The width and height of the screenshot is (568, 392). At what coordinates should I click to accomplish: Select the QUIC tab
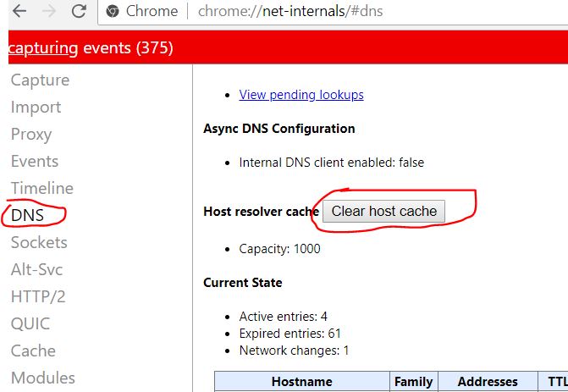coord(30,324)
